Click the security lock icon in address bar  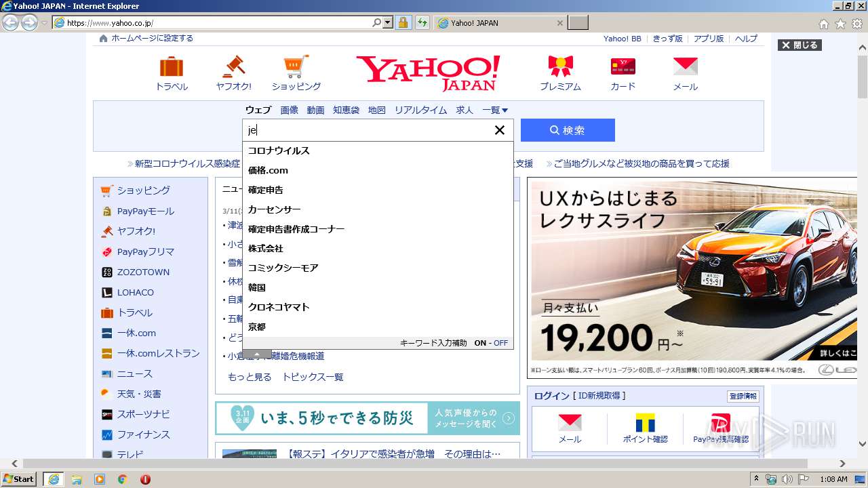tap(403, 23)
